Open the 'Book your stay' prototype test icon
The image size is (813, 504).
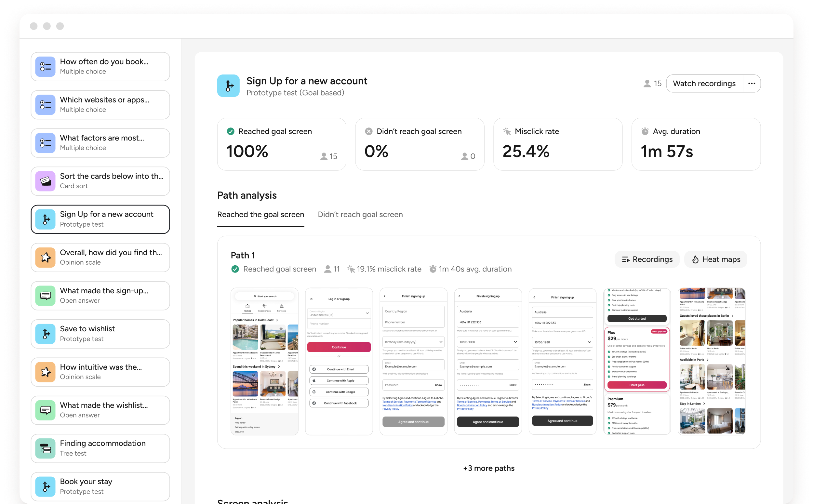(x=45, y=486)
